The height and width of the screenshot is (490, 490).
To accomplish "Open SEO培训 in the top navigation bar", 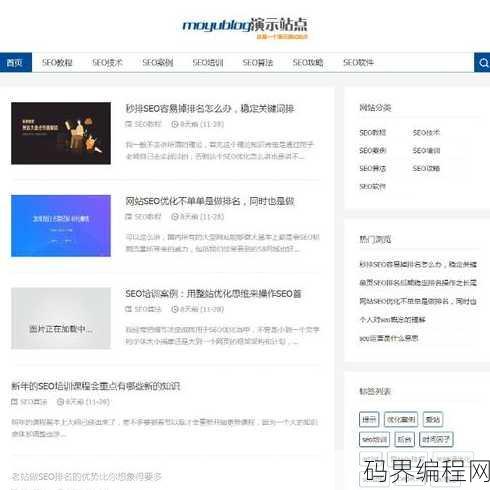I will click(x=208, y=62).
